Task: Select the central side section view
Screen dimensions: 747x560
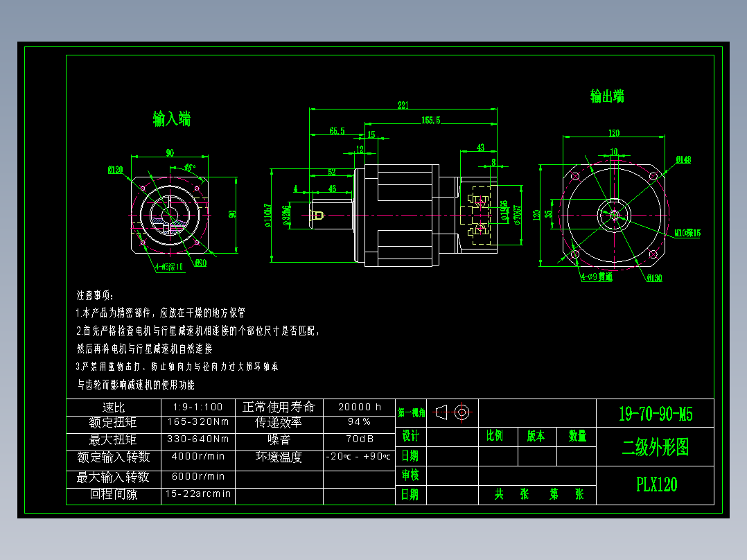Action: click(388, 215)
